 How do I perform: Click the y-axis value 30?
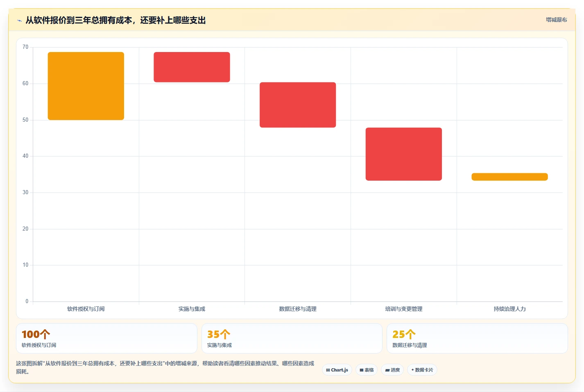click(x=25, y=193)
